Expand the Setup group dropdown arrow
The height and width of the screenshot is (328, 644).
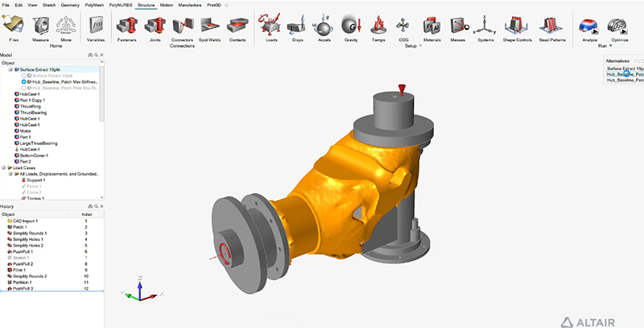[419, 46]
